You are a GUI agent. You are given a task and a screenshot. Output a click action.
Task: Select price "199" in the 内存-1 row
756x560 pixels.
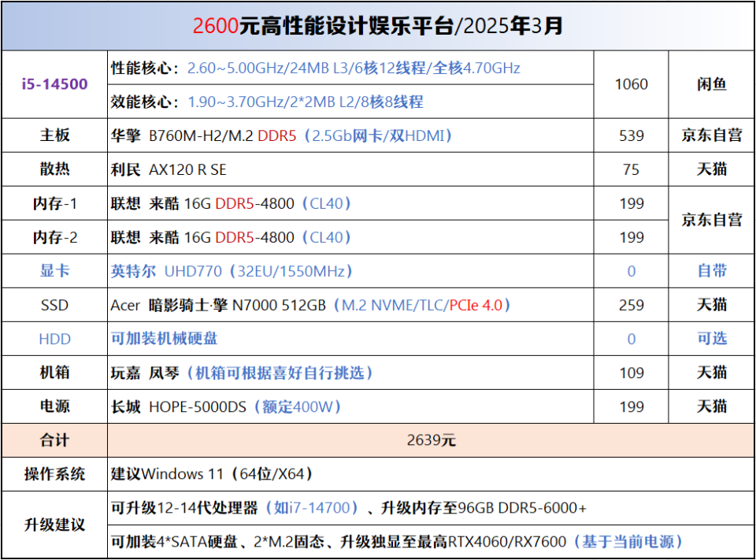[632, 203]
